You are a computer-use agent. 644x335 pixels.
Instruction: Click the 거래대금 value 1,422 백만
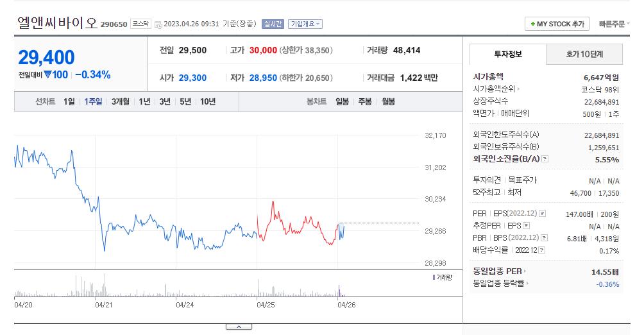click(x=419, y=78)
